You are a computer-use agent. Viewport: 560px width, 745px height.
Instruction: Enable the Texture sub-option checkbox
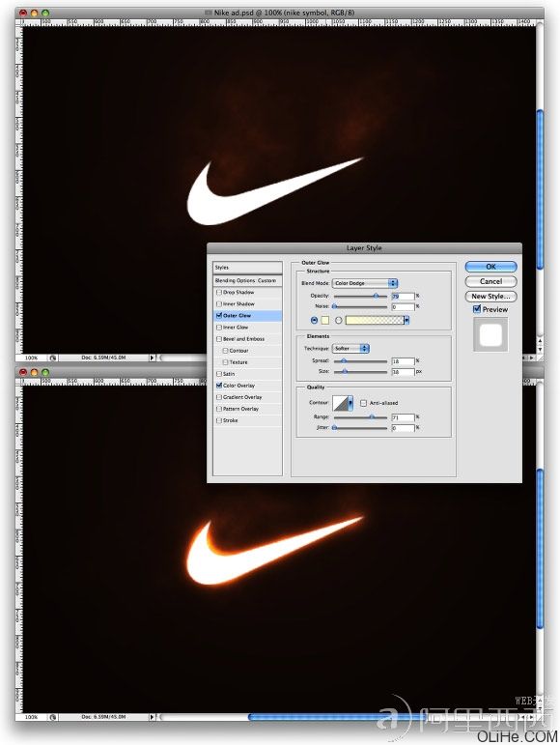pos(225,362)
